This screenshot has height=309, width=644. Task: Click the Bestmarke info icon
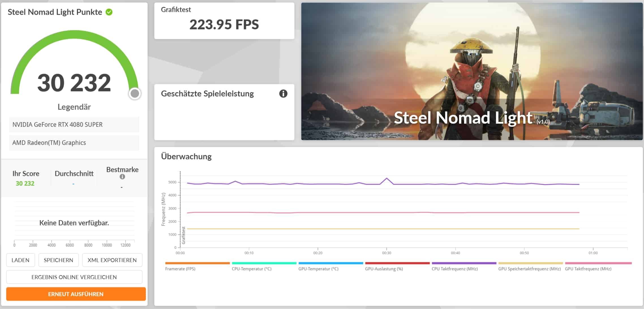point(122,177)
